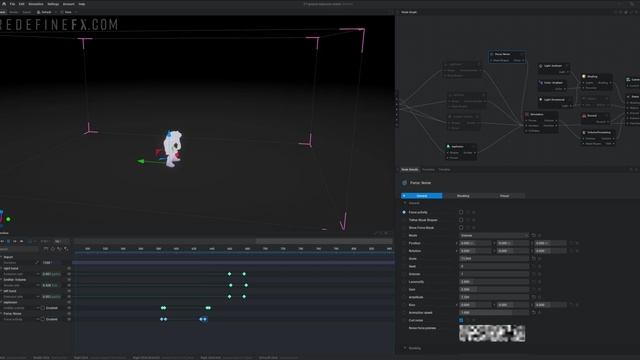Image resolution: width=640 pixels, height=360 pixels.
Task: Collapse the Force Noise group in timeline
Action: (x=1, y=313)
